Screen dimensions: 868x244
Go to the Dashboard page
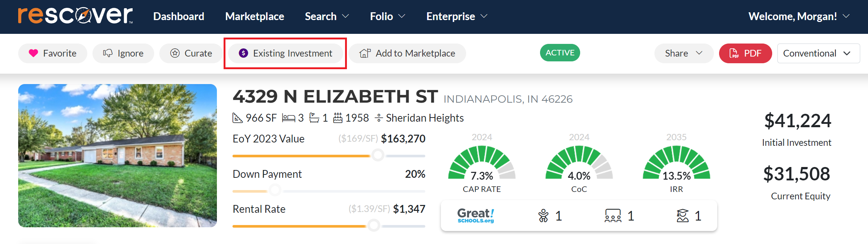tap(179, 16)
